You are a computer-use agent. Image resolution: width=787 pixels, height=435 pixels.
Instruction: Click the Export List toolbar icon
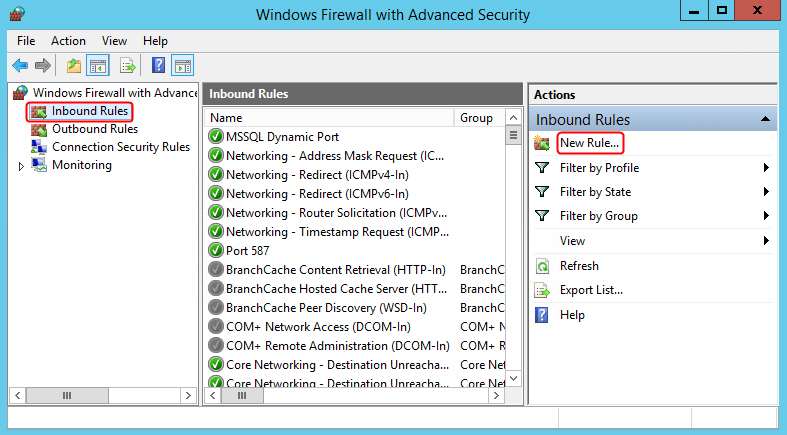(x=127, y=65)
